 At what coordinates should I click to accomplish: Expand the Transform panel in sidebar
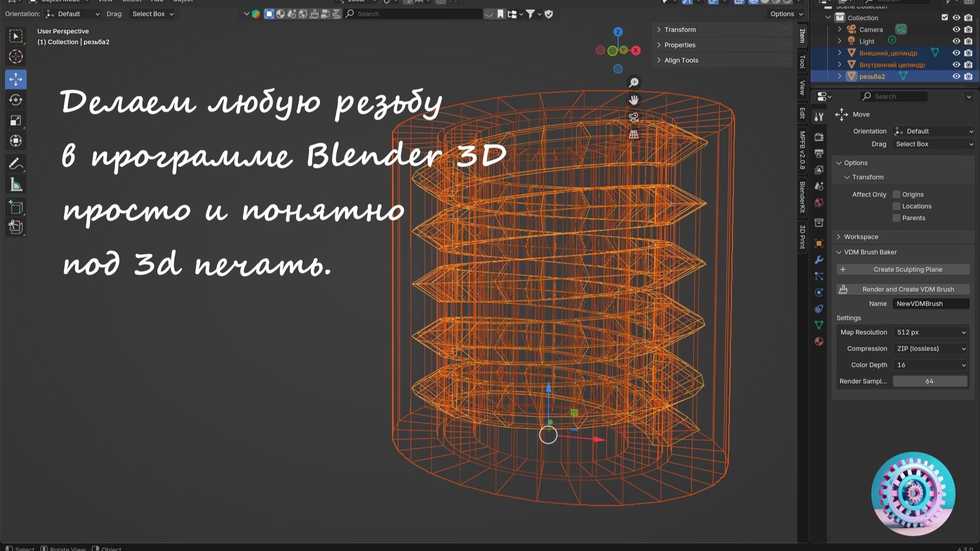coord(680,30)
